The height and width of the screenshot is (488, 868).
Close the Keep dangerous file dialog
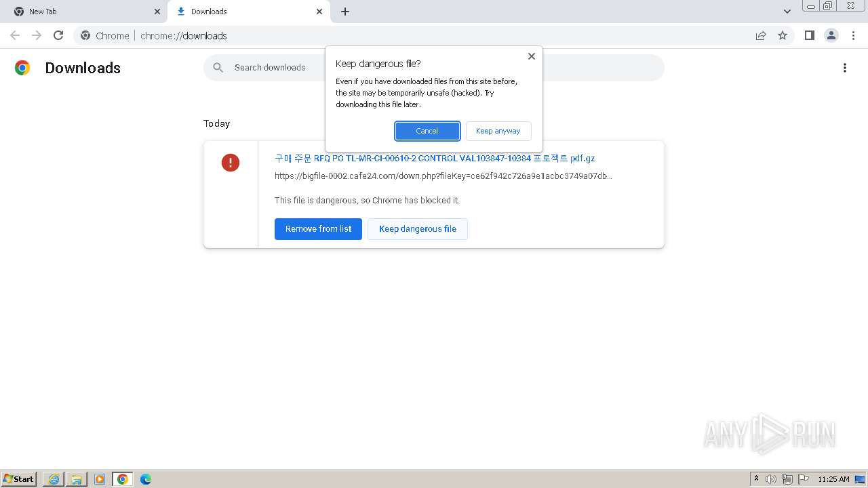(532, 56)
